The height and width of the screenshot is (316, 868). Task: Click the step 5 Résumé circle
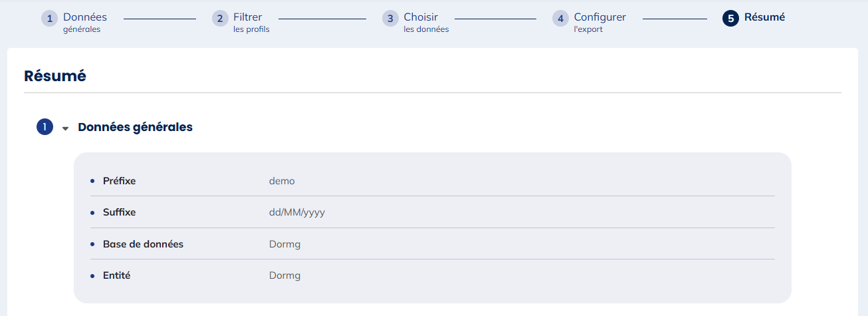tap(730, 19)
